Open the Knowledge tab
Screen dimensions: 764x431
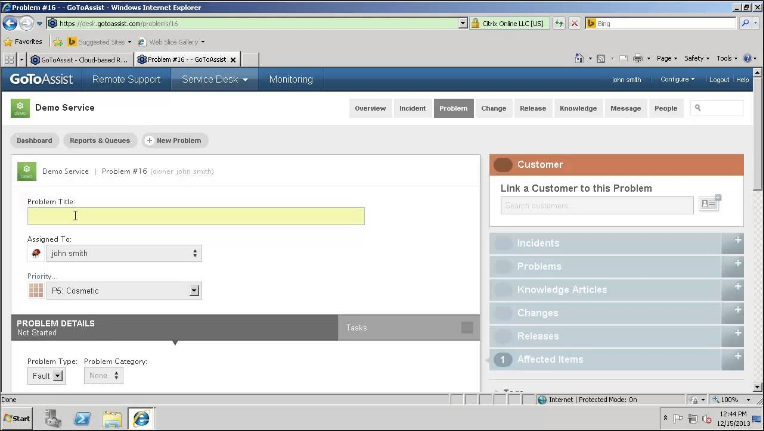[x=578, y=109]
